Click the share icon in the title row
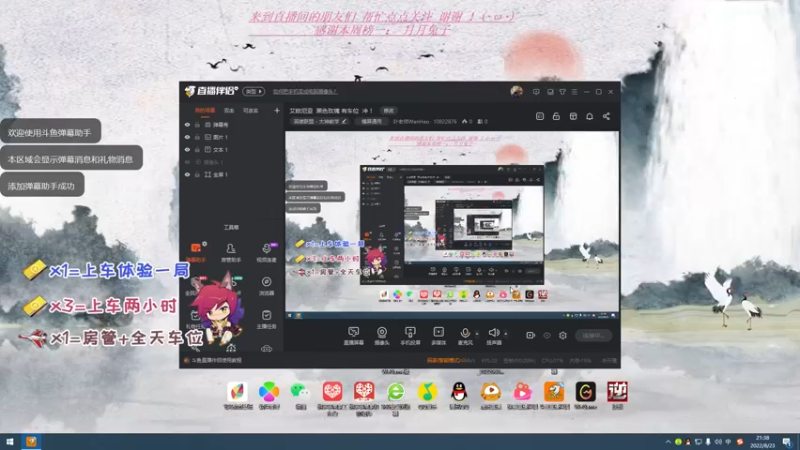 pos(606,116)
